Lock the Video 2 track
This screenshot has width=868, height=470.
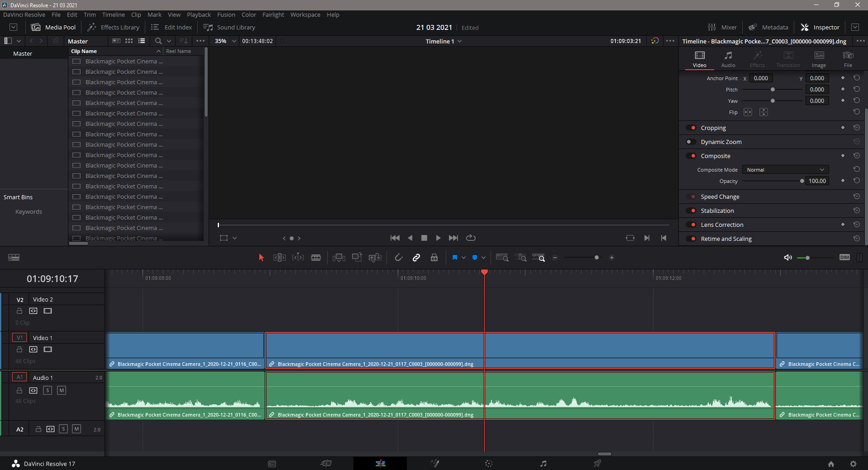tap(19, 311)
